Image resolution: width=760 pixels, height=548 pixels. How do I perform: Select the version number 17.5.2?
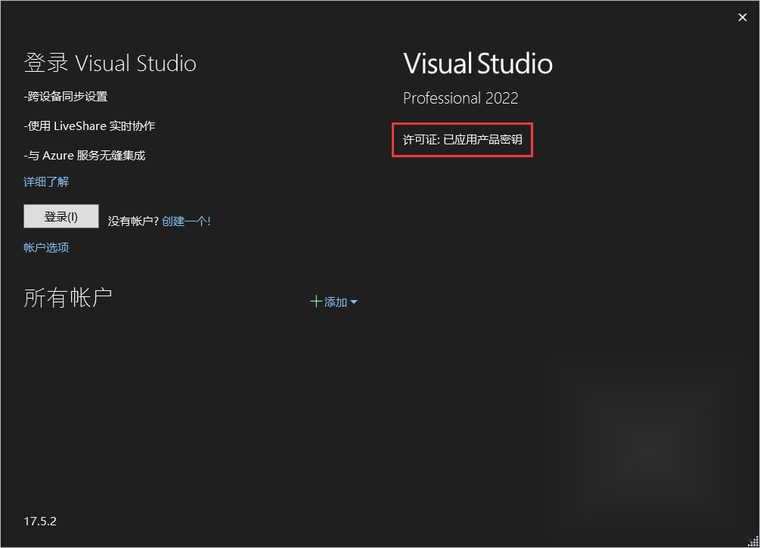pos(40,521)
